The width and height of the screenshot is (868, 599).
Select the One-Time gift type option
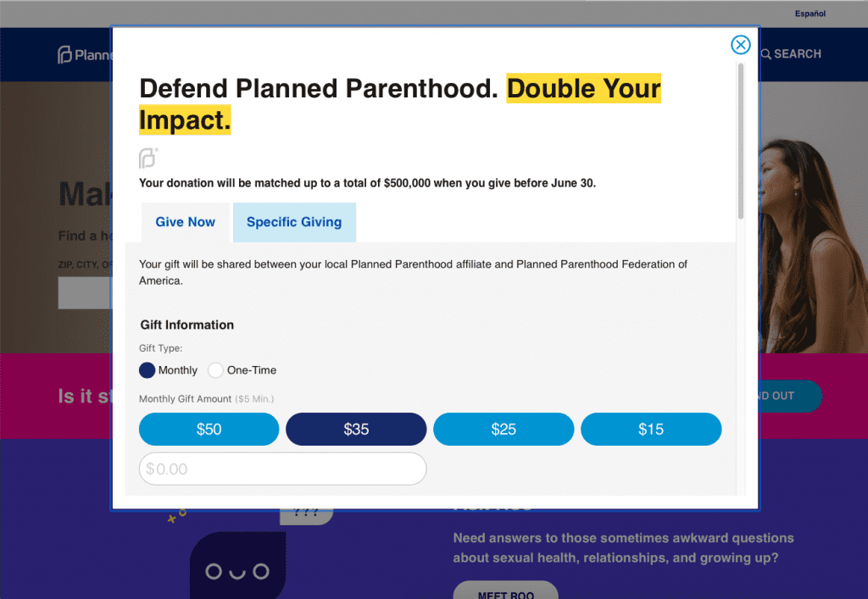tap(215, 370)
